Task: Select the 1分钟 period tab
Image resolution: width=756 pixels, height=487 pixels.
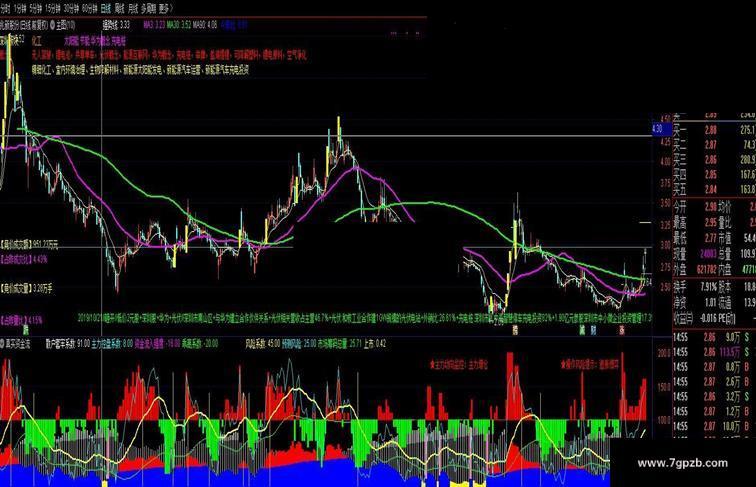Action: coord(20,8)
